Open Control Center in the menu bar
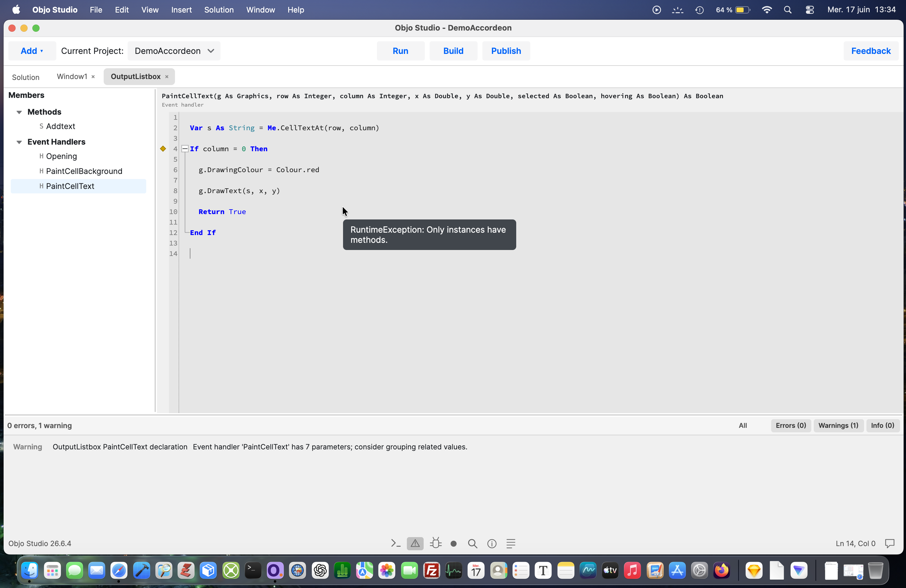906x588 pixels. (x=810, y=10)
